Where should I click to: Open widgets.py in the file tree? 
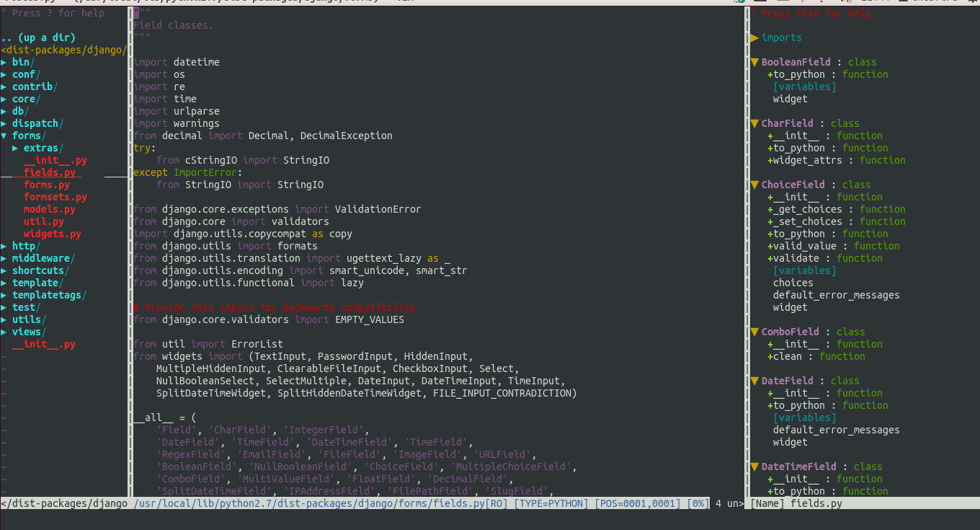(53, 234)
